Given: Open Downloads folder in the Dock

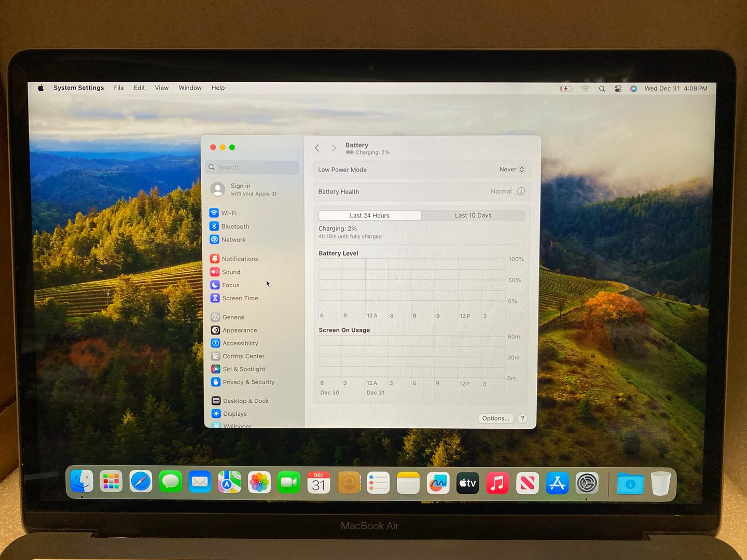Looking at the screenshot, I should coord(630,484).
